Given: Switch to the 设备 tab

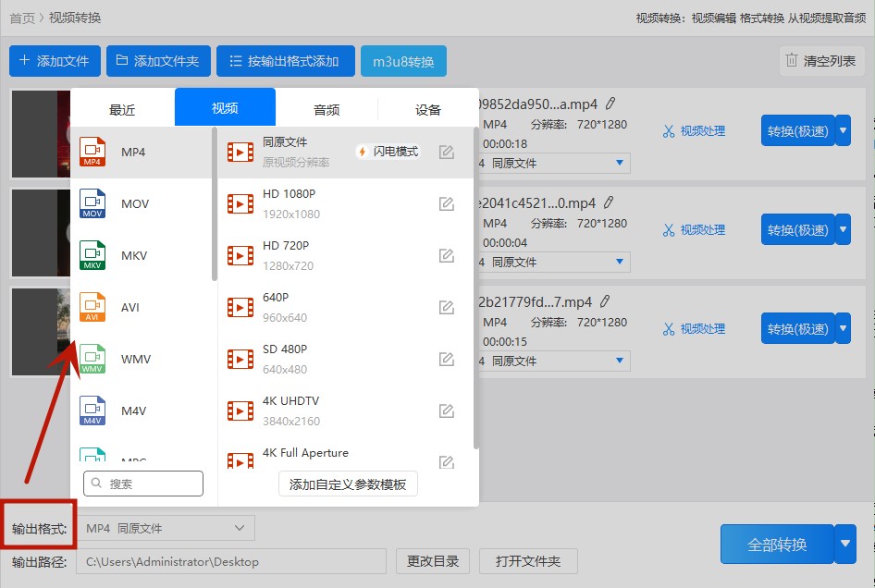Looking at the screenshot, I should click(427, 108).
